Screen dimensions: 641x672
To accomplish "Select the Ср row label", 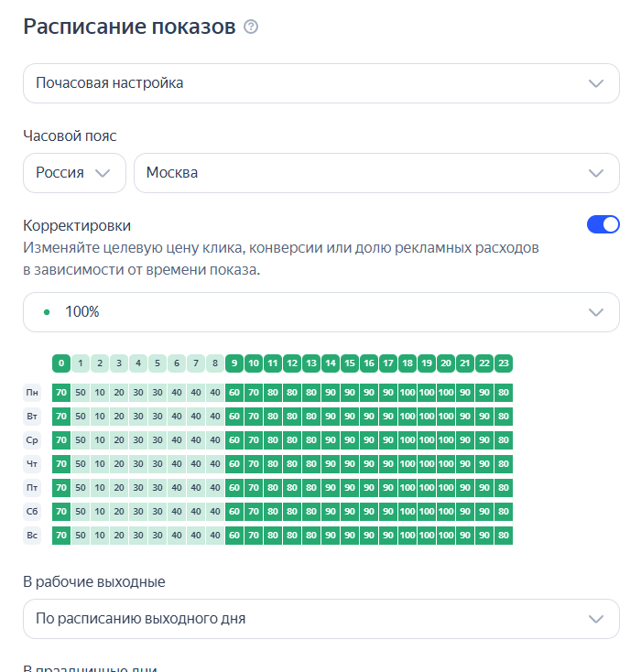I will point(32,440).
